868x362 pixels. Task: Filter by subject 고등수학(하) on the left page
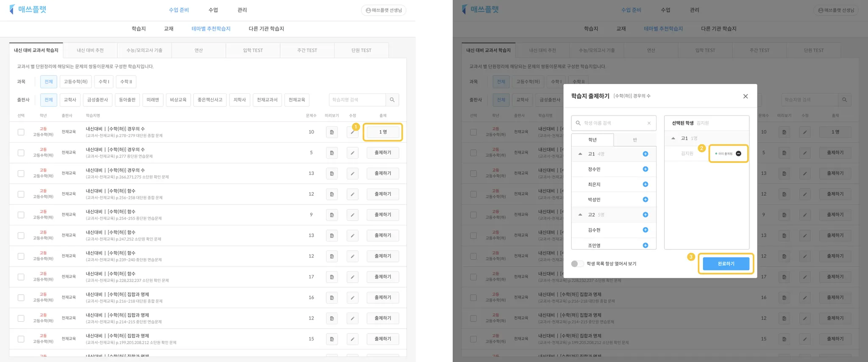coord(75,81)
